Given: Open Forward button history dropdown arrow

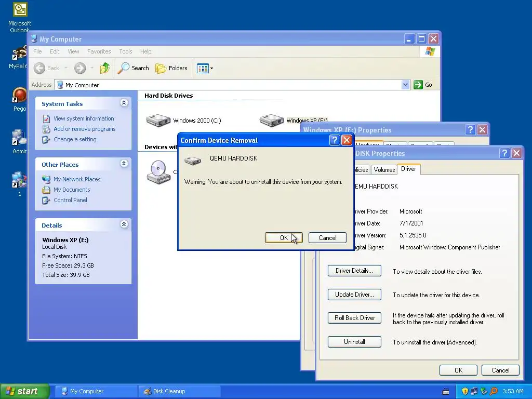Looking at the screenshot, I should (x=91, y=68).
